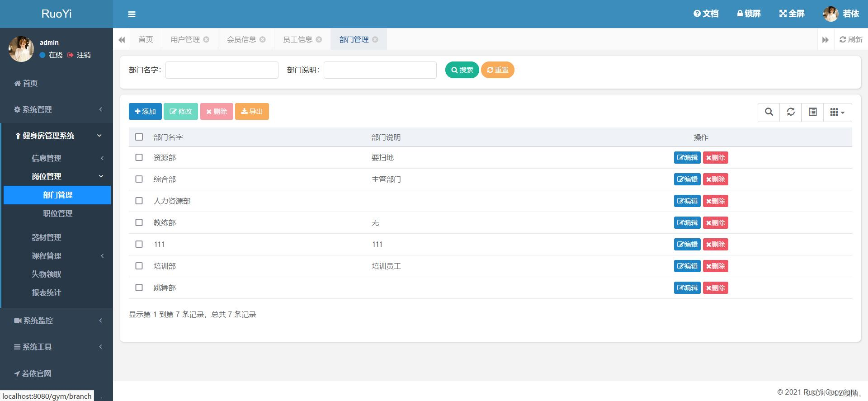
Task: Click the green 搜索 button
Action: pos(462,70)
